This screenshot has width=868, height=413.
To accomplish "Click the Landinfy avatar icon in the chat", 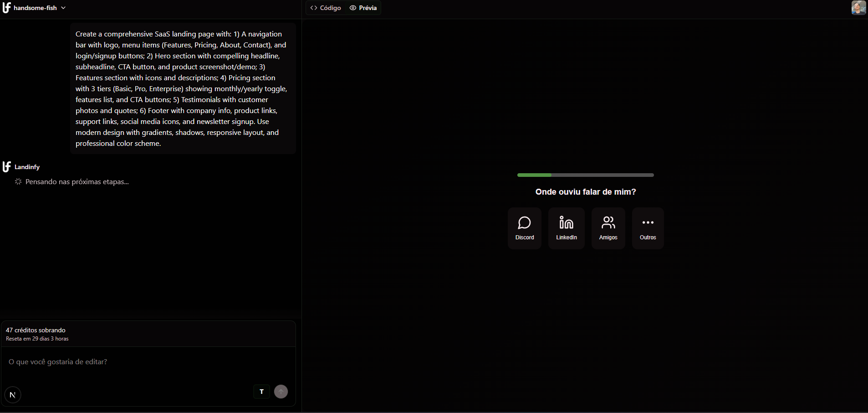I will tap(6, 167).
